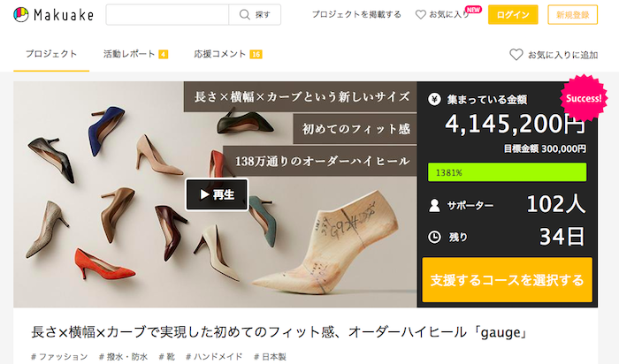Switch to the 活動レポート tab
The width and height of the screenshot is (619, 364).
click(x=134, y=54)
